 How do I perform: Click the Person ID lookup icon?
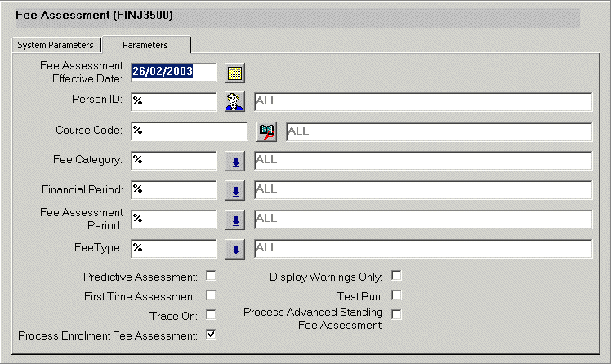pyautogui.click(x=235, y=102)
